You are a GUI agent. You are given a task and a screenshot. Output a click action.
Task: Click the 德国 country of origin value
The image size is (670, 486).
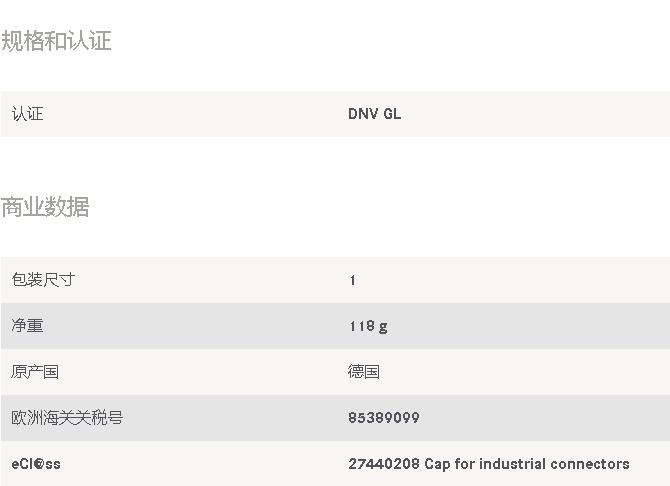click(364, 372)
